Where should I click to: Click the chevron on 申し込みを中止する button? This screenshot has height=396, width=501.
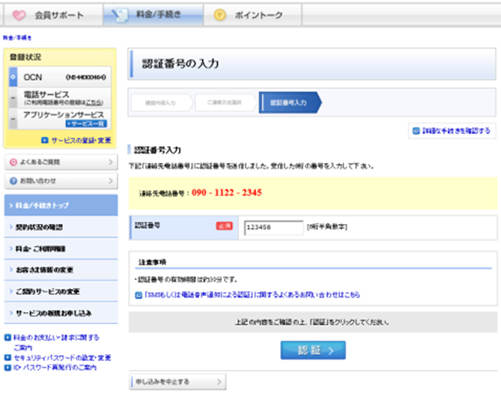219,382
